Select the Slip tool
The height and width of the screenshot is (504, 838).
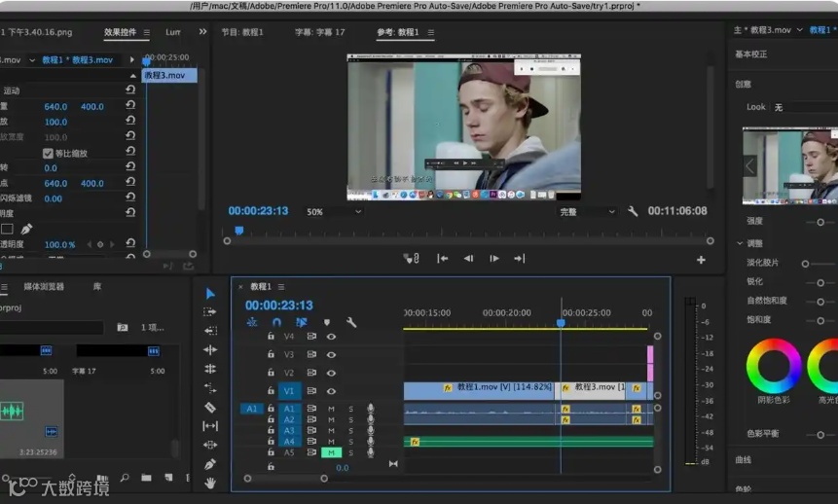[x=210, y=426]
